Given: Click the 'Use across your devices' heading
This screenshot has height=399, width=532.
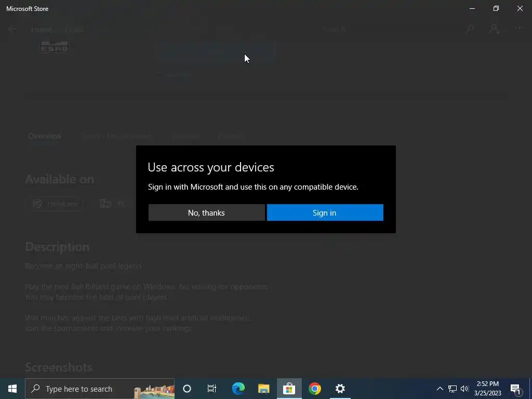Looking at the screenshot, I should click(211, 167).
